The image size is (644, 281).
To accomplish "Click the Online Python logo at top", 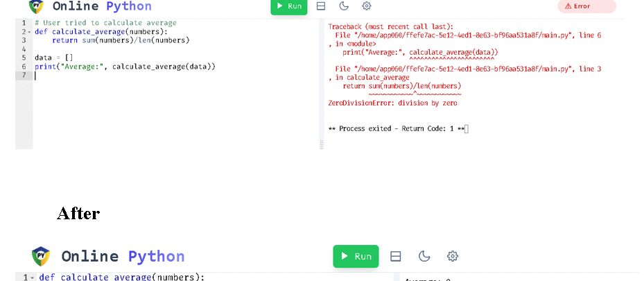I will pos(36,6).
